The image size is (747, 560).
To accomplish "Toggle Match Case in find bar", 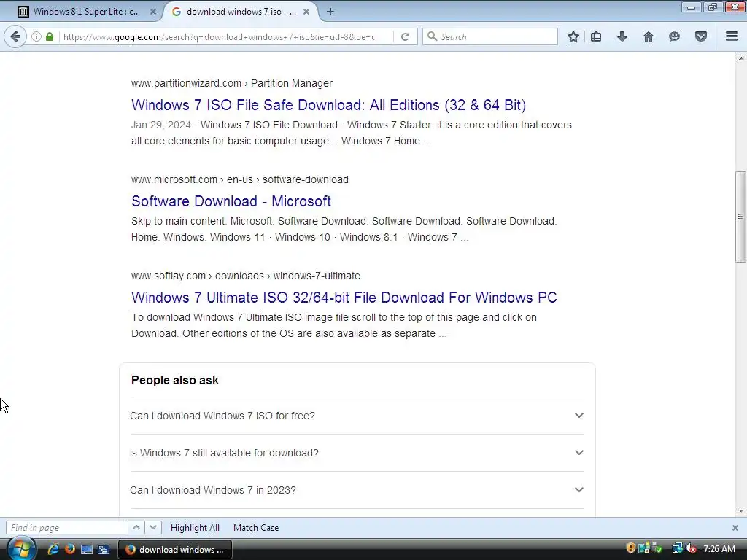I will [x=256, y=528].
